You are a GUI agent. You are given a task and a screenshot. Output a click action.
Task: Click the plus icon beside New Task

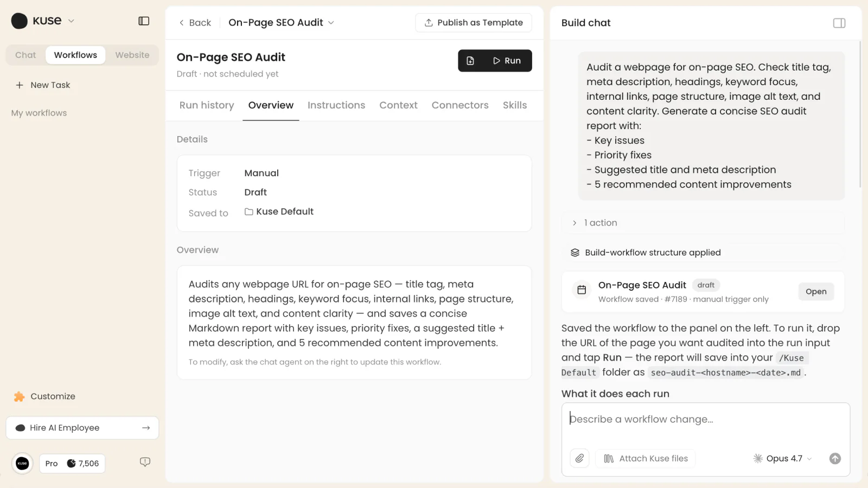tap(20, 85)
